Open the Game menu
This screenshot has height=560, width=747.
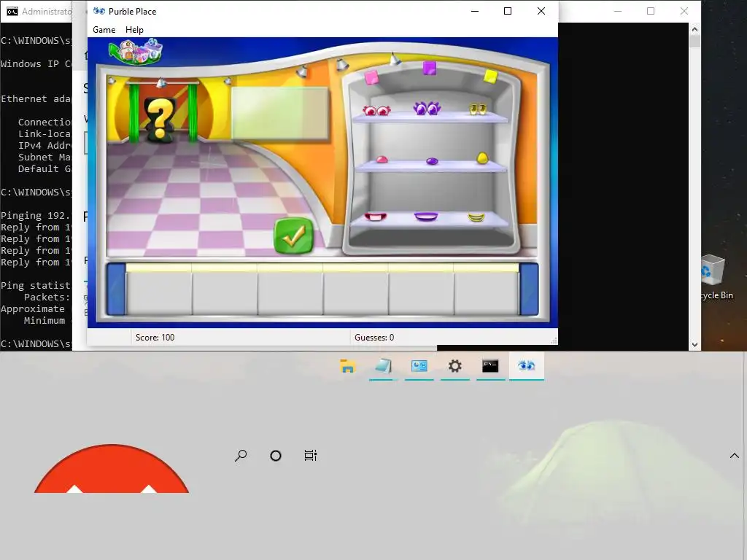104,29
